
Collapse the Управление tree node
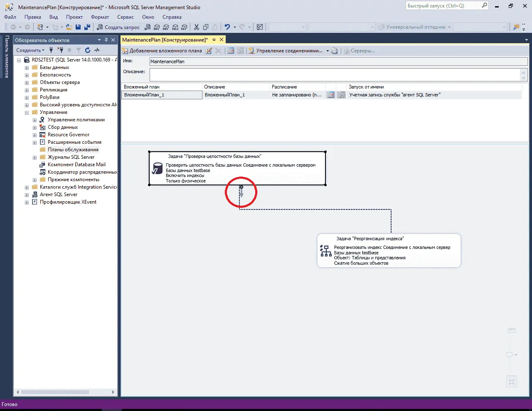point(27,112)
